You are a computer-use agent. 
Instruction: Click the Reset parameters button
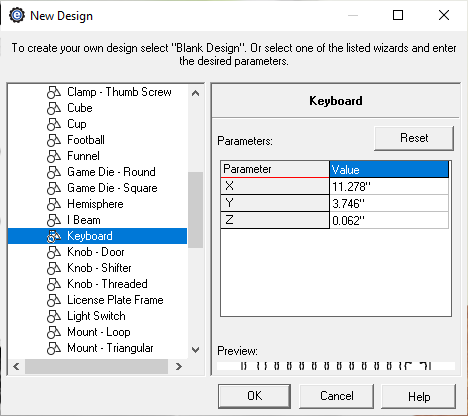pyautogui.click(x=414, y=138)
